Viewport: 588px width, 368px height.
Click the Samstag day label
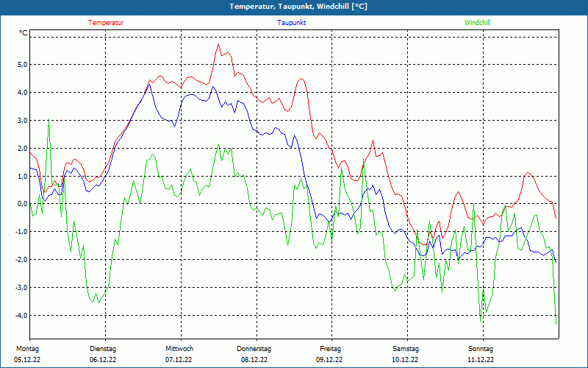(406, 349)
